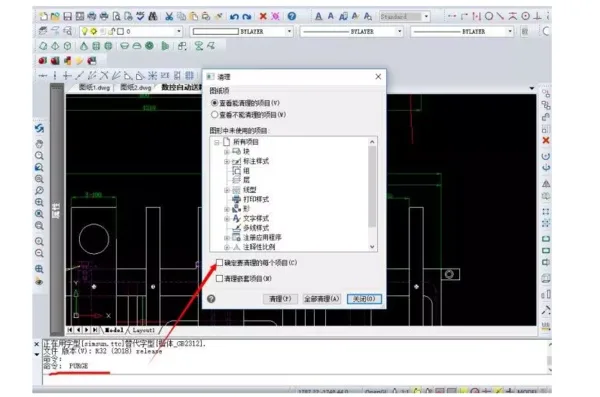Collapse the 所有项目 tree root node

coord(217,142)
